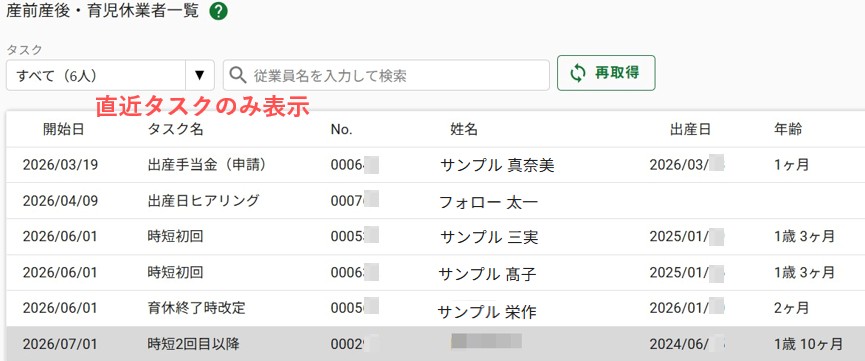Focus the 従業員名を入力して検索 search field
The image size is (865, 361).
tap(386, 75)
